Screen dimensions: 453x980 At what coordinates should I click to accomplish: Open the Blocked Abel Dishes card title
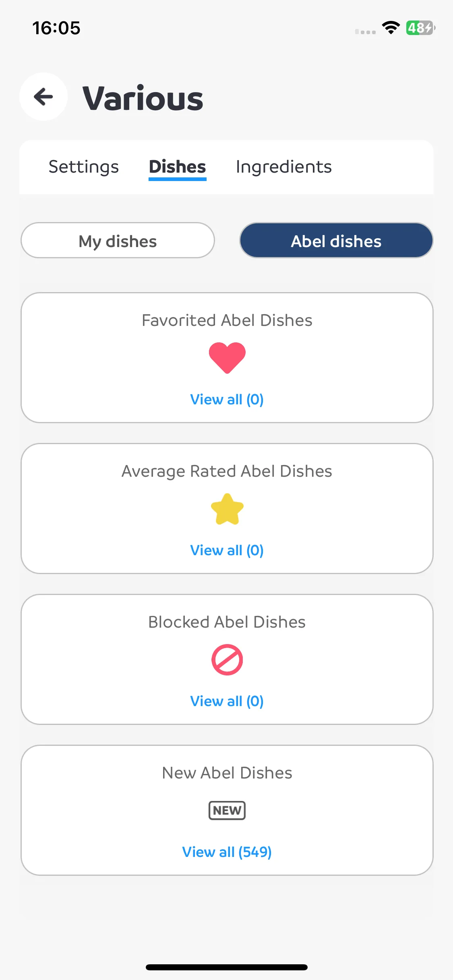point(227,622)
